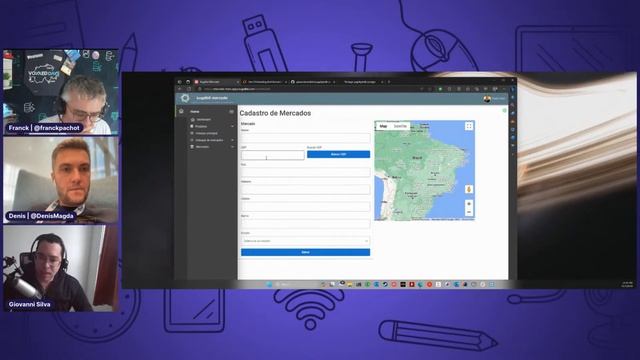Collapse the sidebar using the toggle beside Home
The image size is (640, 360).
(x=231, y=111)
